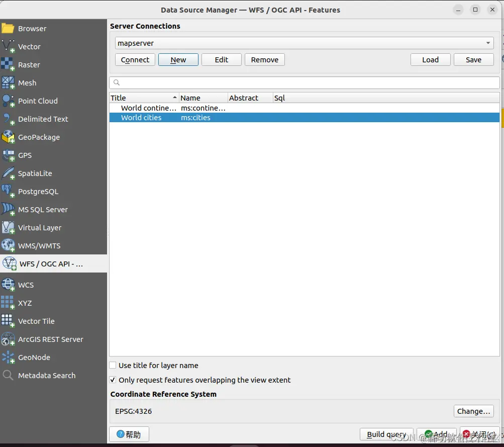504x447 pixels.
Task: Select the PostgreSQL elephant icon
Action: tap(8, 192)
